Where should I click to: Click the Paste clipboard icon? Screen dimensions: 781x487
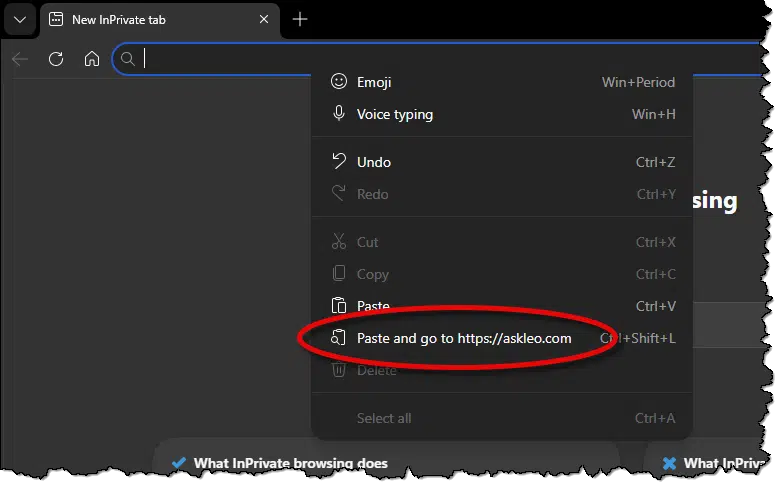(x=339, y=305)
